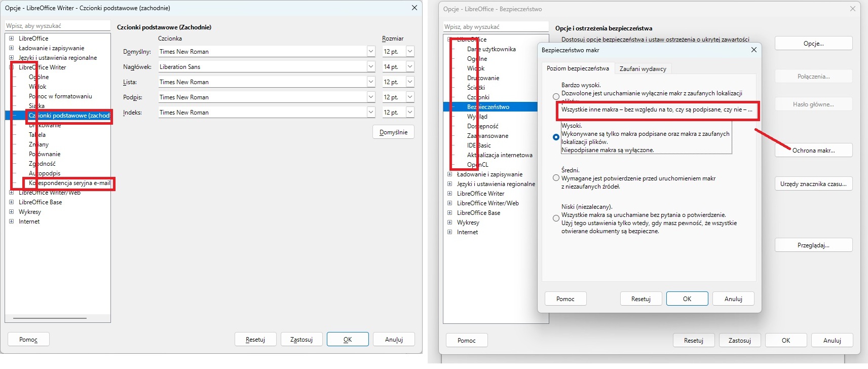Select Średni security level radio button

556,178
